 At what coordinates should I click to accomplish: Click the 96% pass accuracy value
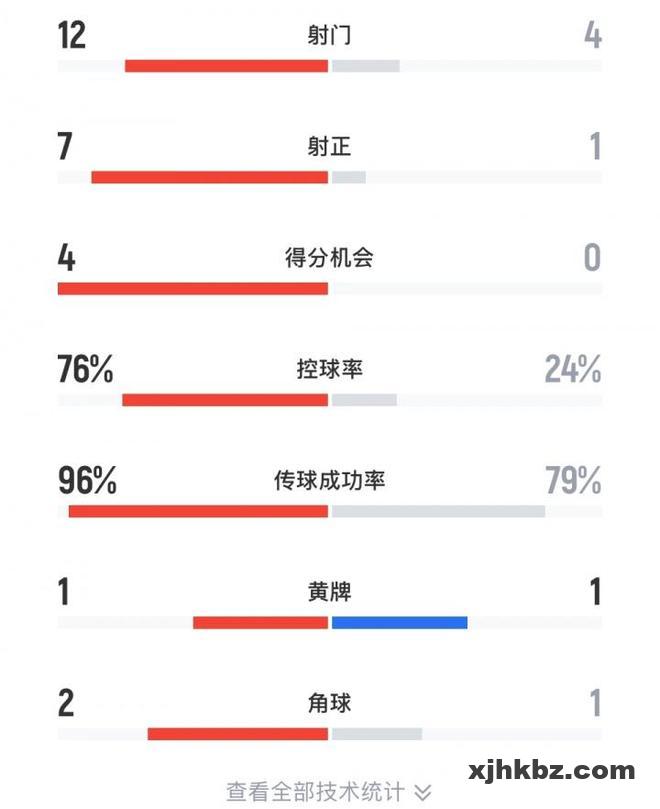coord(88,480)
